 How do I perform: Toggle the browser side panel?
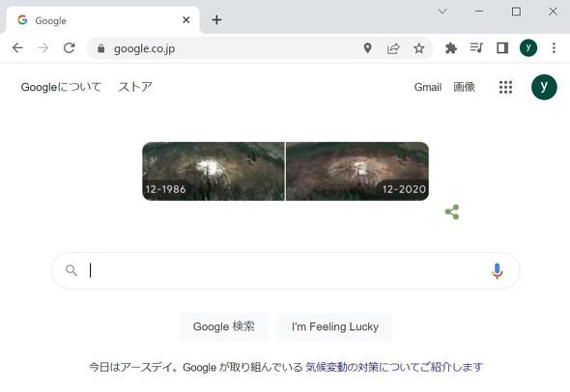click(x=502, y=48)
